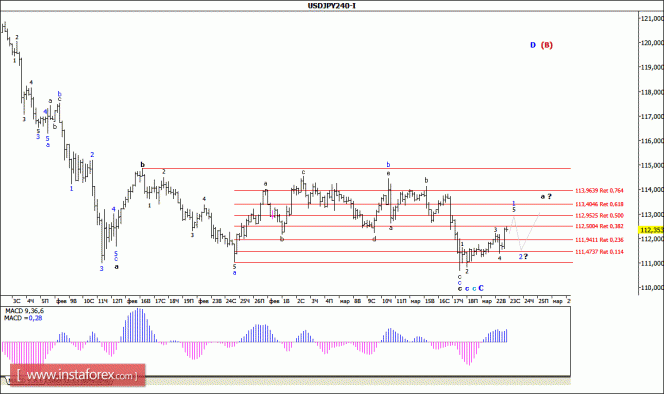
Task: Select the 111,9411 Ret 0,236 level label
Action: (599, 240)
